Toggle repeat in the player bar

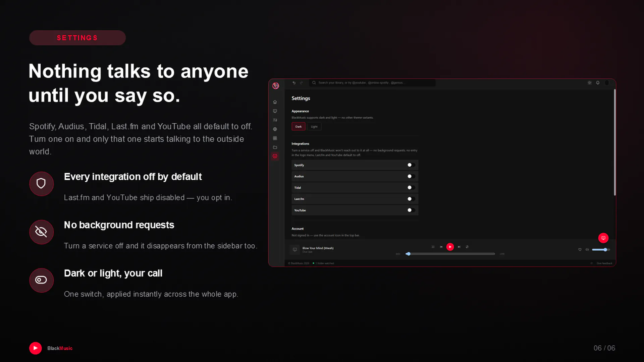coord(467,247)
